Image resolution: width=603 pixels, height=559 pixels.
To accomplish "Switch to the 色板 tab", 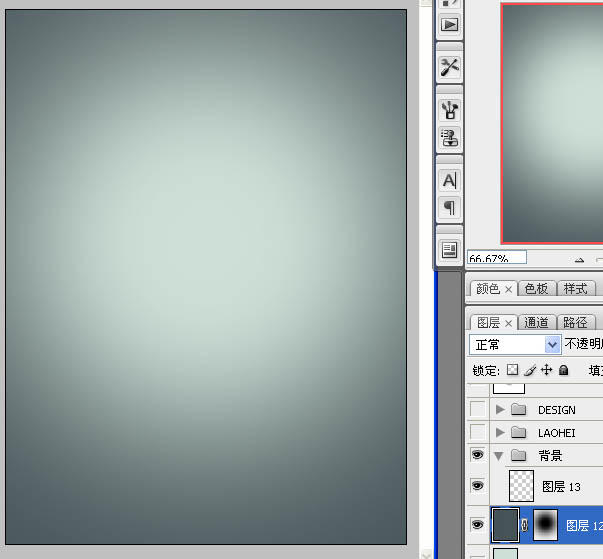I will 537,289.
